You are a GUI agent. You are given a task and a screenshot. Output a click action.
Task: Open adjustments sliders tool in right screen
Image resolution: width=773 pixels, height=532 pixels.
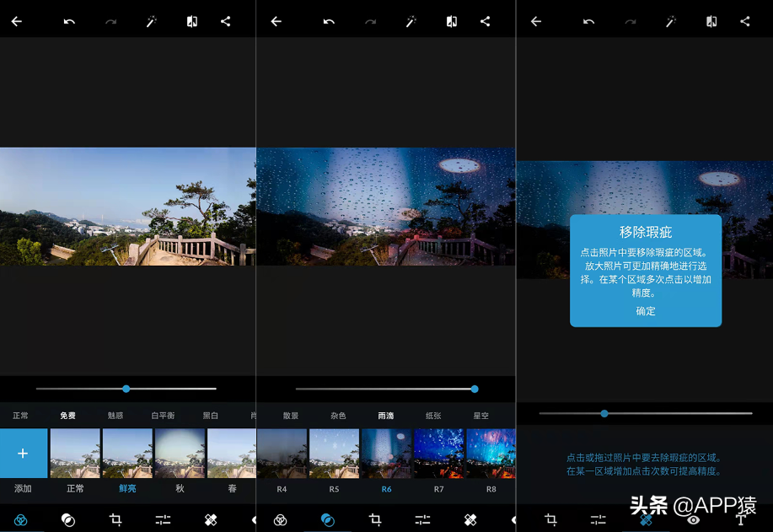tap(598, 519)
